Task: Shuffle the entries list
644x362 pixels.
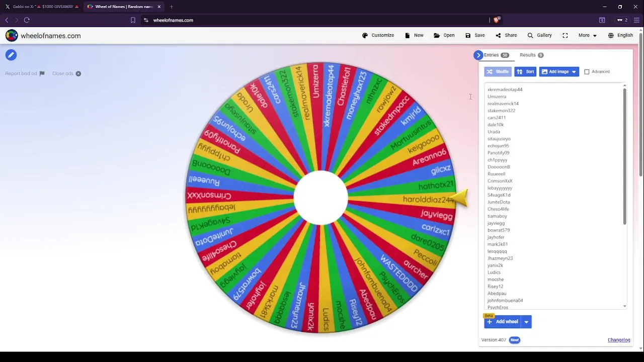Action: pyautogui.click(x=498, y=71)
